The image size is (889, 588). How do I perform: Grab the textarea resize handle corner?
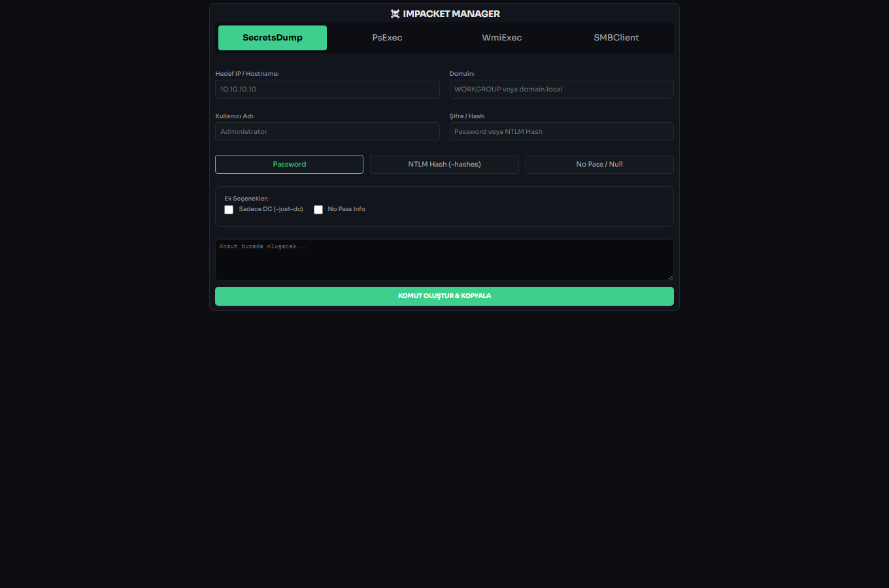click(670, 277)
